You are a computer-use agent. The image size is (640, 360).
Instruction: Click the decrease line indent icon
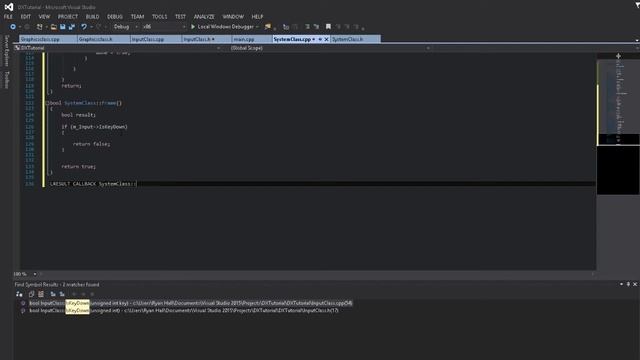click(x=307, y=27)
